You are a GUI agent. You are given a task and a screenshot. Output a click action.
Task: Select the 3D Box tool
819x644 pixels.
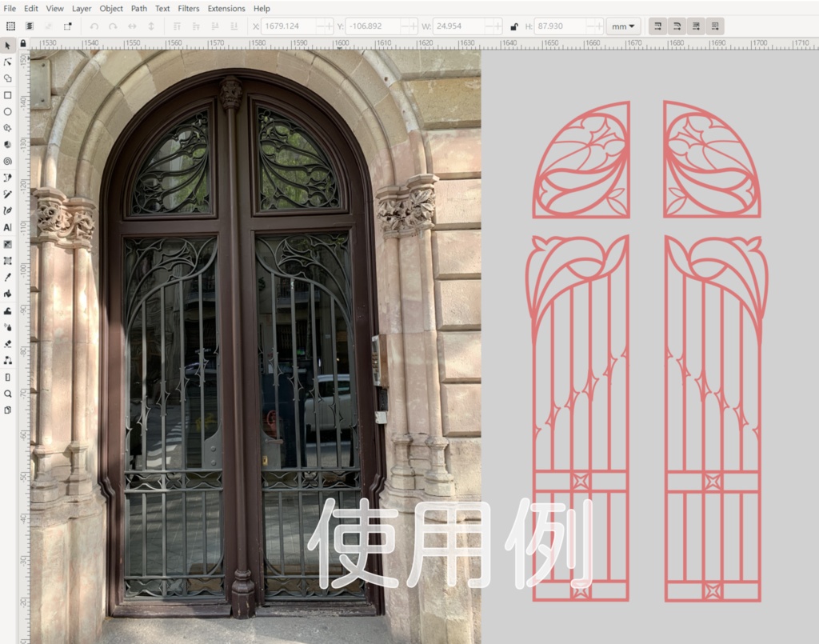coord(7,145)
